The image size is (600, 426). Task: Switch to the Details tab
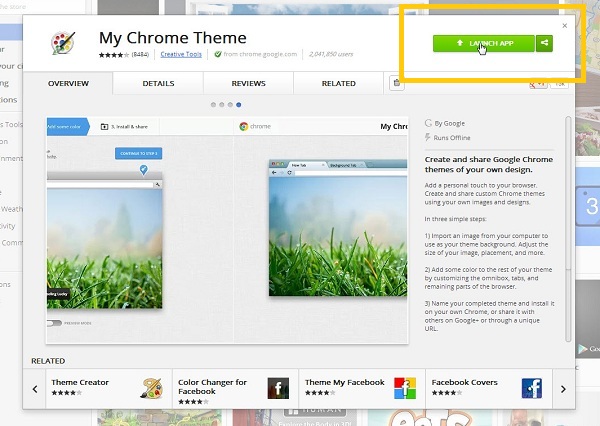[158, 85]
